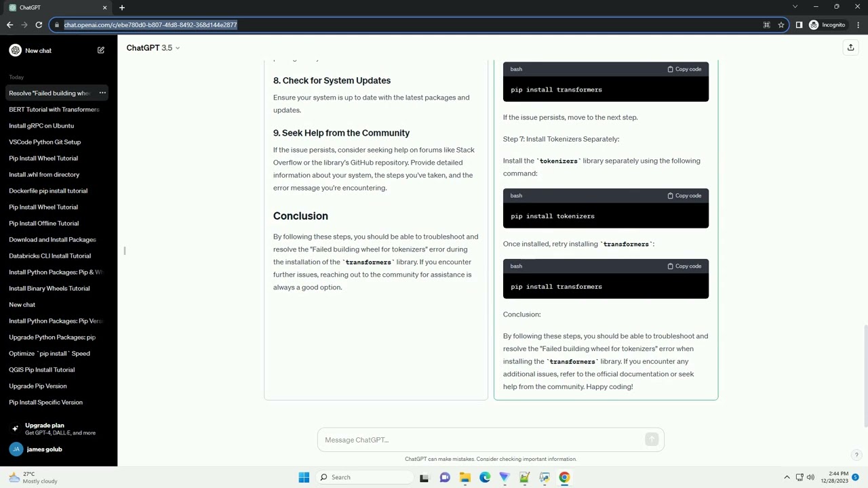Collapse the sidebar using the side handle
Image resolution: width=868 pixels, height=488 pixels.
(x=124, y=251)
